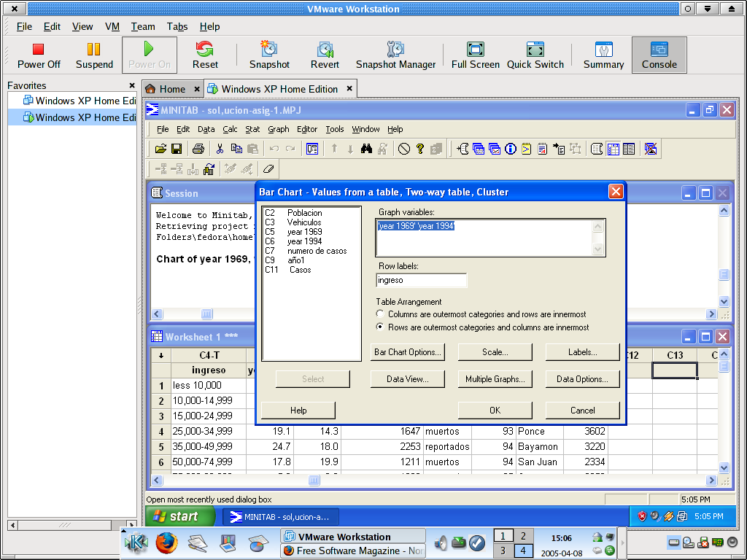747x560 pixels.
Task: Open Minitab Help with the question mark icon
Action: [419, 149]
